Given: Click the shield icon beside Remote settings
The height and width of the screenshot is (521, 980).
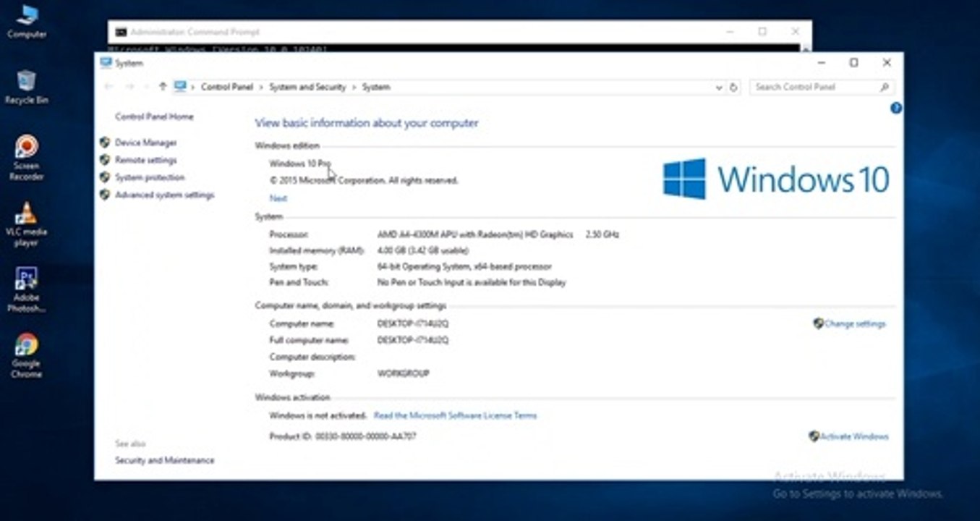Looking at the screenshot, I should pos(105,160).
